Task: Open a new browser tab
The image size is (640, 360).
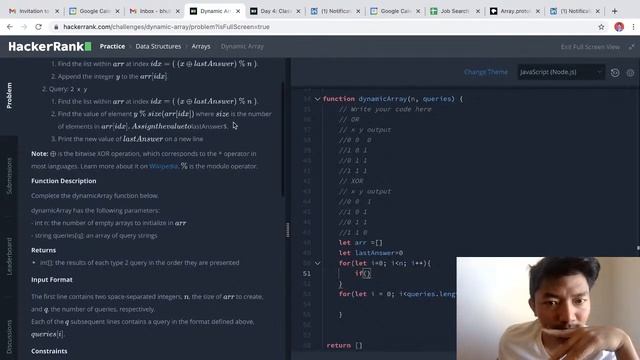Action: [x=614, y=11]
